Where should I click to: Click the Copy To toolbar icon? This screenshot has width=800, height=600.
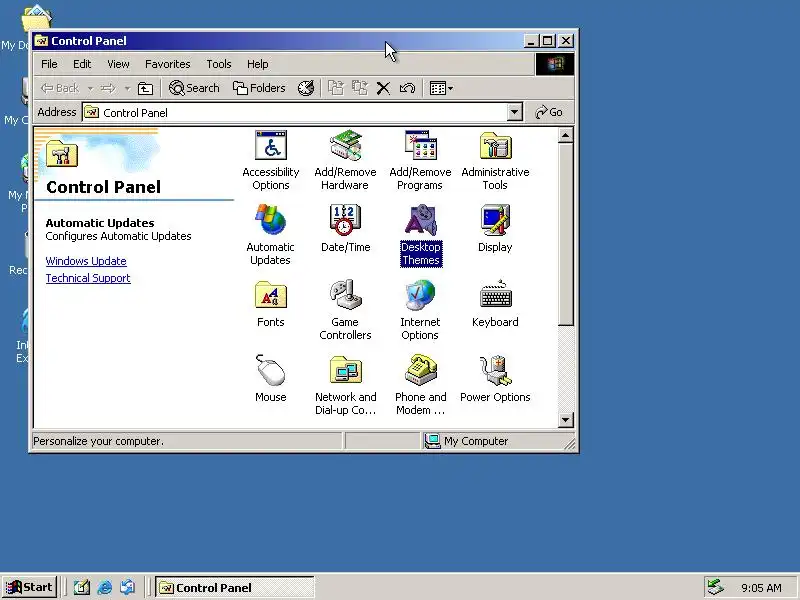click(x=360, y=88)
